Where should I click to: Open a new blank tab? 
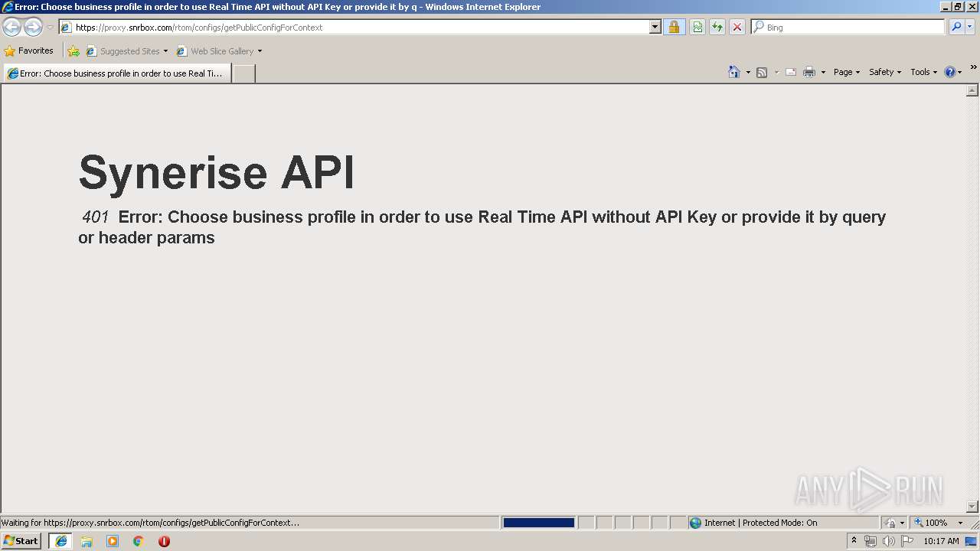243,73
